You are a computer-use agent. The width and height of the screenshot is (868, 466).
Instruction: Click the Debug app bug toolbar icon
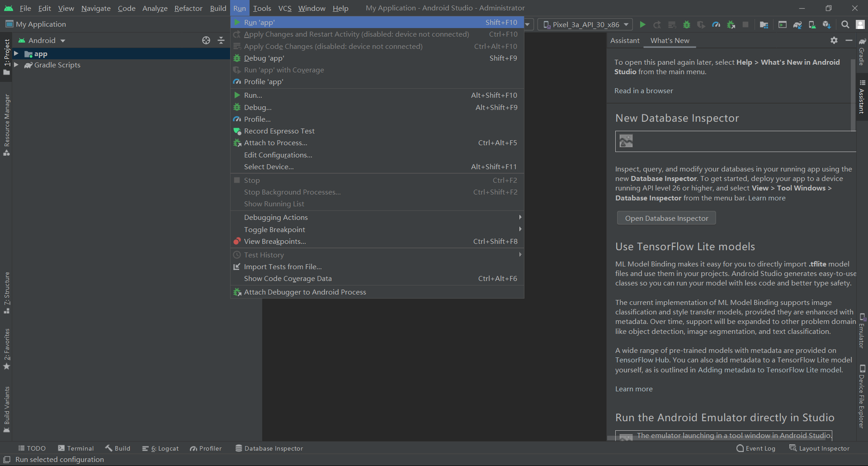click(x=687, y=24)
